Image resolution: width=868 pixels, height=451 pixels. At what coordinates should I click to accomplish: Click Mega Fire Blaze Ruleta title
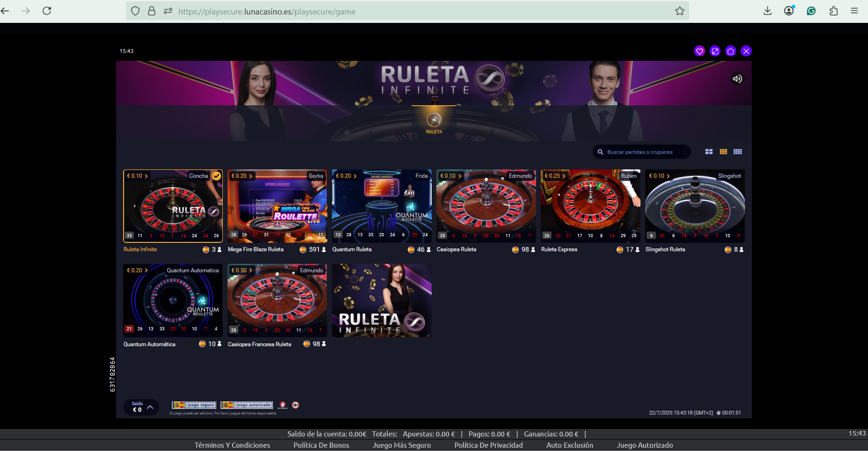pyautogui.click(x=256, y=249)
